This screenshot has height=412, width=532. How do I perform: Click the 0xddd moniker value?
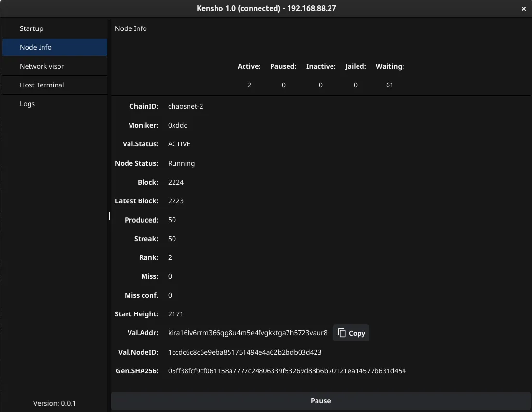pyautogui.click(x=178, y=125)
